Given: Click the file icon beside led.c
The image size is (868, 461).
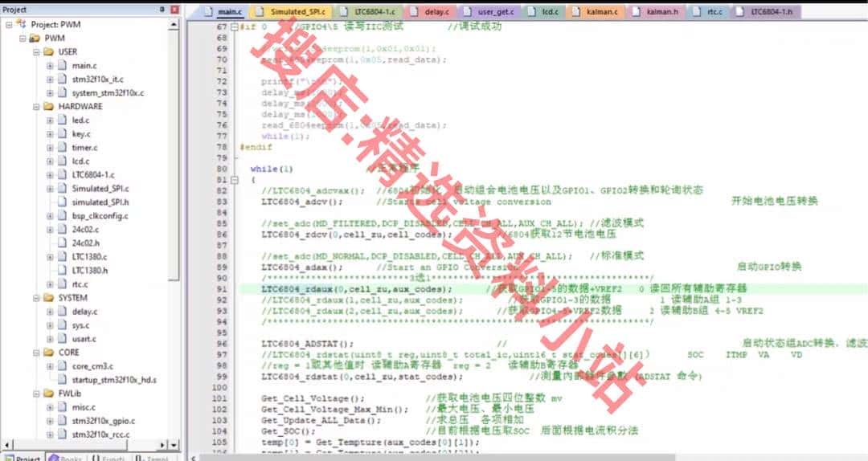Looking at the screenshot, I should (63, 120).
